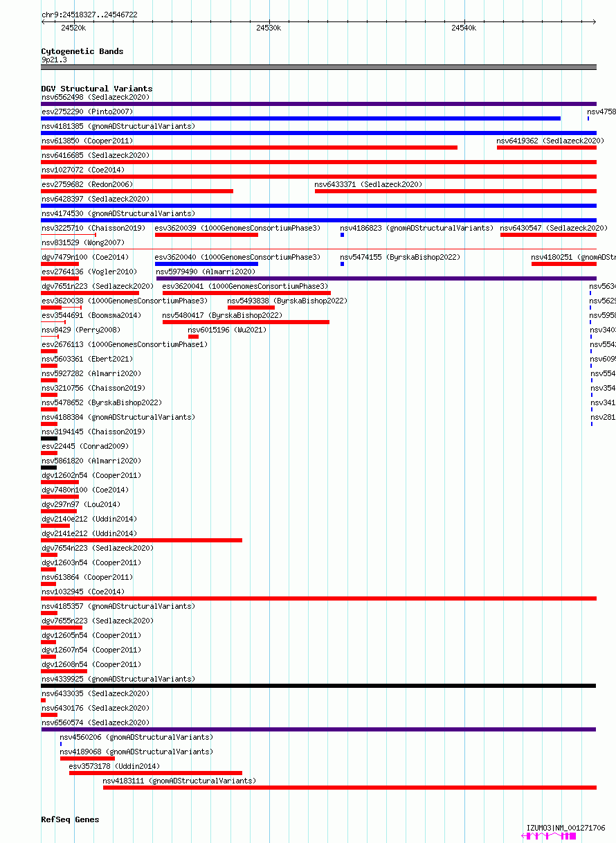Click the 9p21.3 band label

(x=54, y=60)
